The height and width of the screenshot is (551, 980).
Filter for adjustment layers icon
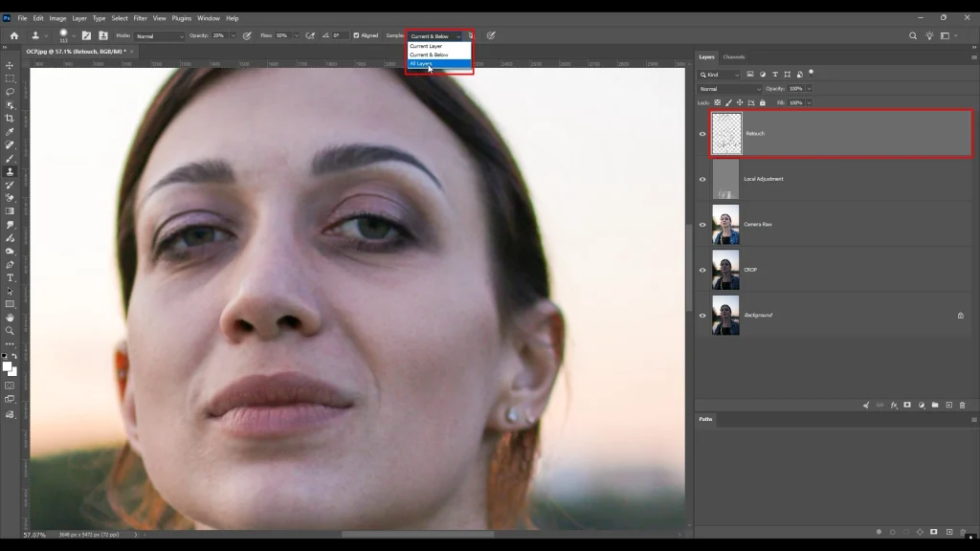pyautogui.click(x=763, y=75)
